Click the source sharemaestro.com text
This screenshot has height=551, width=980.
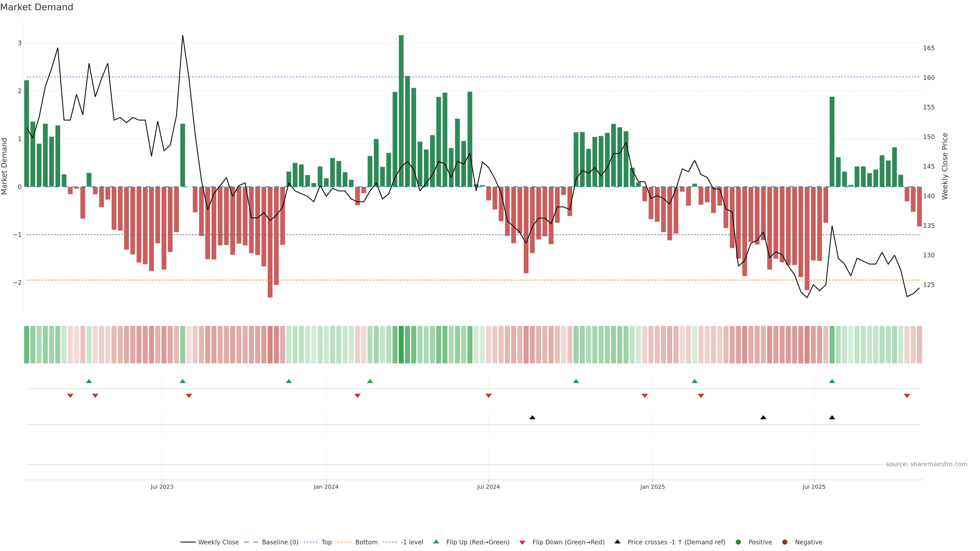[x=926, y=464]
